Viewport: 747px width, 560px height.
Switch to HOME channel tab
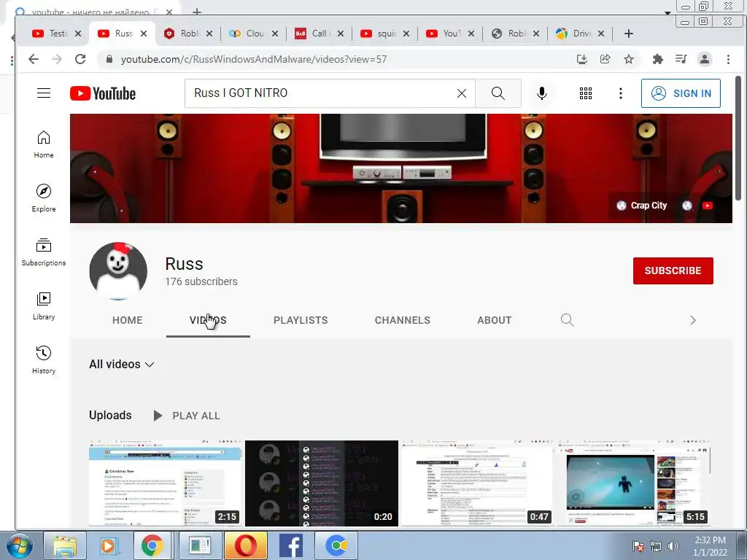click(x=127, y=320)
